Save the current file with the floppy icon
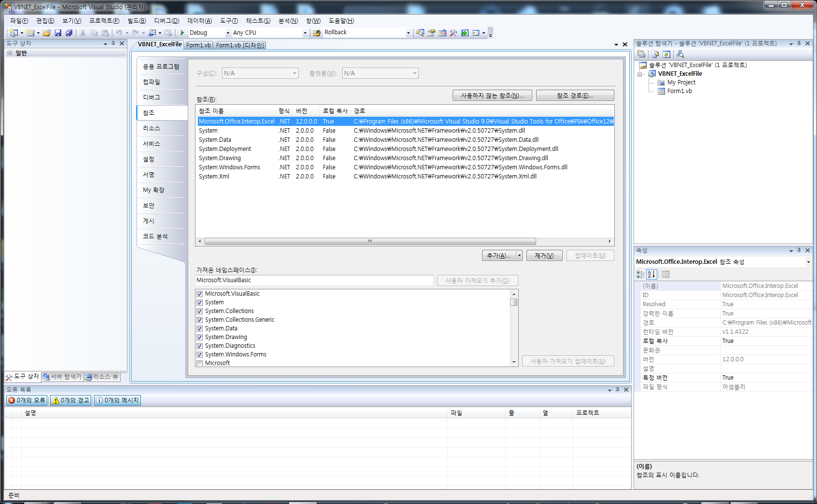817x504 pixels. pos(58,33)
